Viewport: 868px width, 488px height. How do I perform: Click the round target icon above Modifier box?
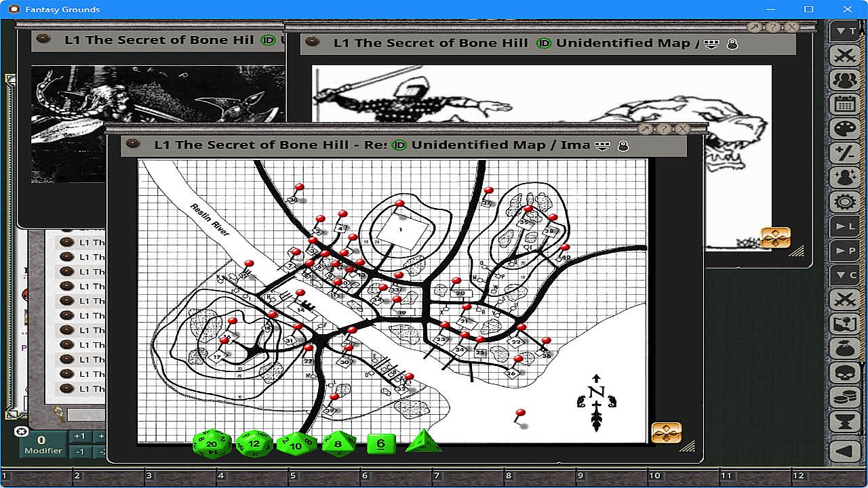[21, 432]
